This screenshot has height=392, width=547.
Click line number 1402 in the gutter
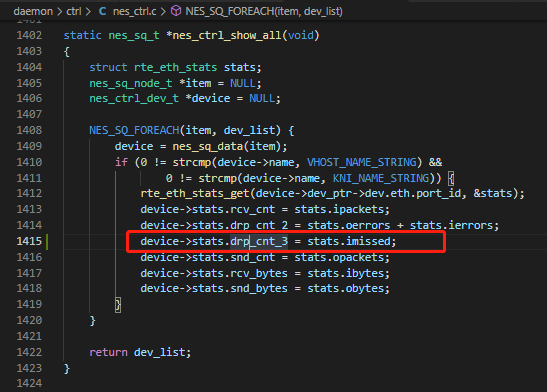[29, 35]
